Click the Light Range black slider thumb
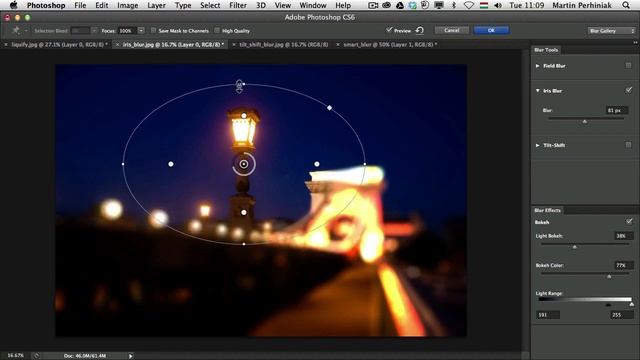This screenshot has height=360, width=640. click(608, 304)
